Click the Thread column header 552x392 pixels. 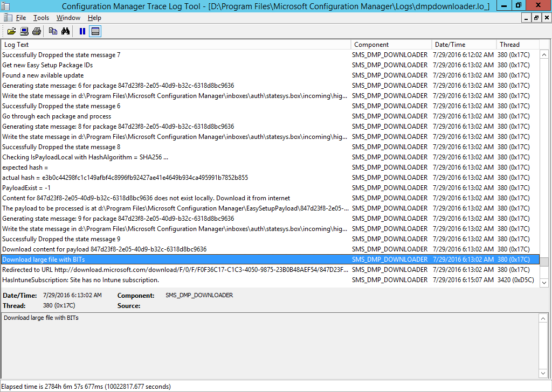click(518, 45)
